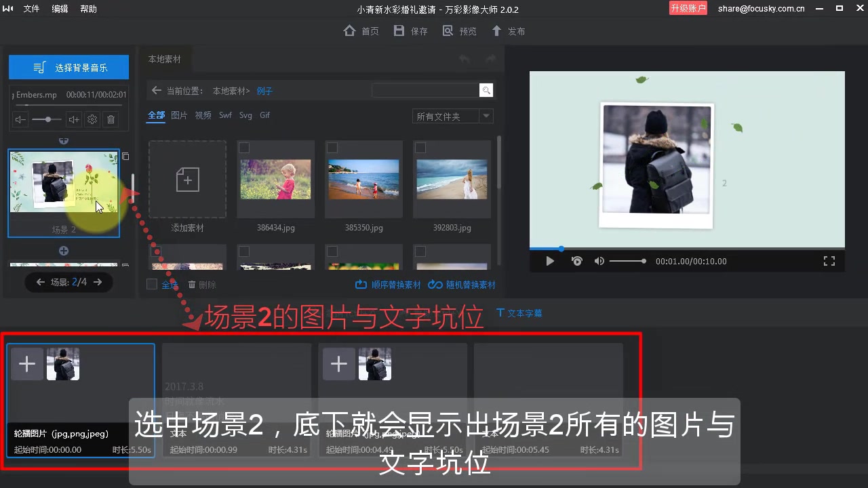This screenshot has height=488, width=868.
Task: Open background music settings gear
Action: point(92,119)
